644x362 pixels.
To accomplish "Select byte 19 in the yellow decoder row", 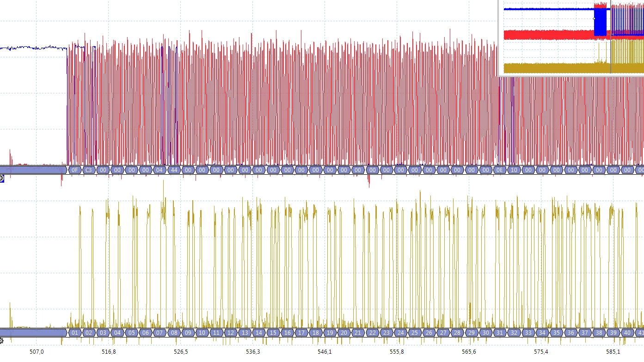I will [330, 332].
